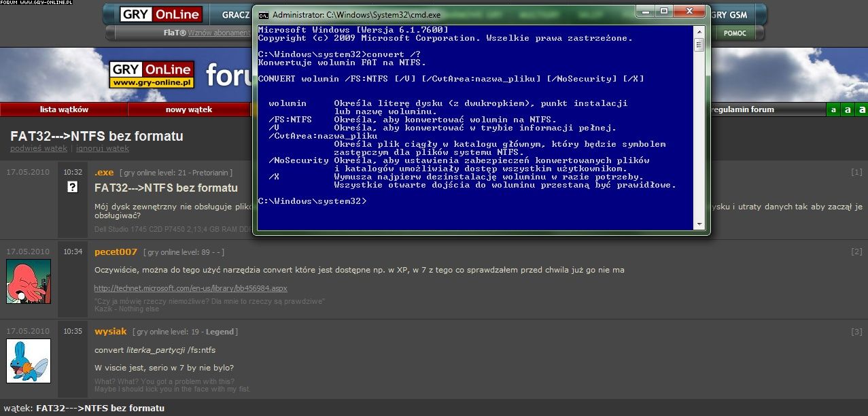This screenshot has height=416, width=868.
Task: Open the GRY GSM tab
Action: point(729,15)
